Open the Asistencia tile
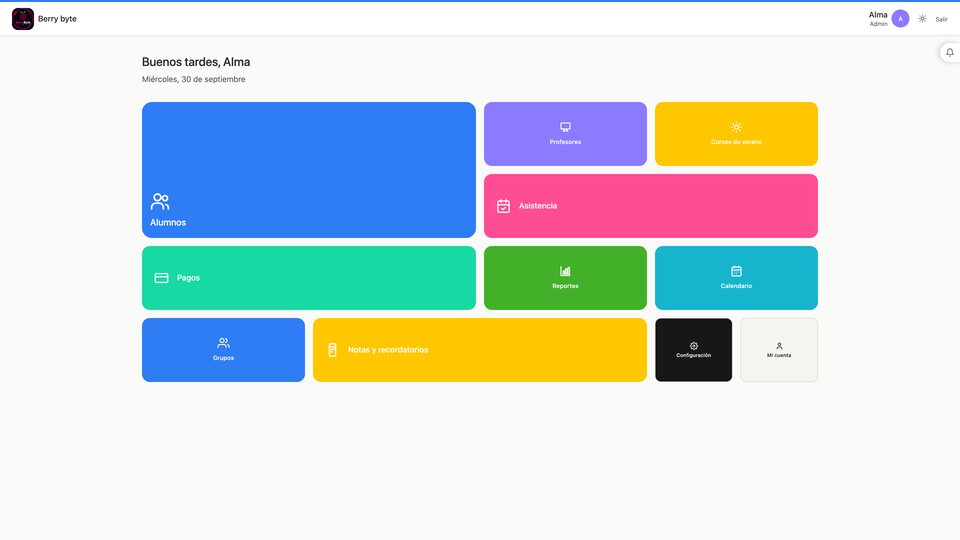Image resolution: width=960 pixels, height=540 pixels. [x=651, y=206]
